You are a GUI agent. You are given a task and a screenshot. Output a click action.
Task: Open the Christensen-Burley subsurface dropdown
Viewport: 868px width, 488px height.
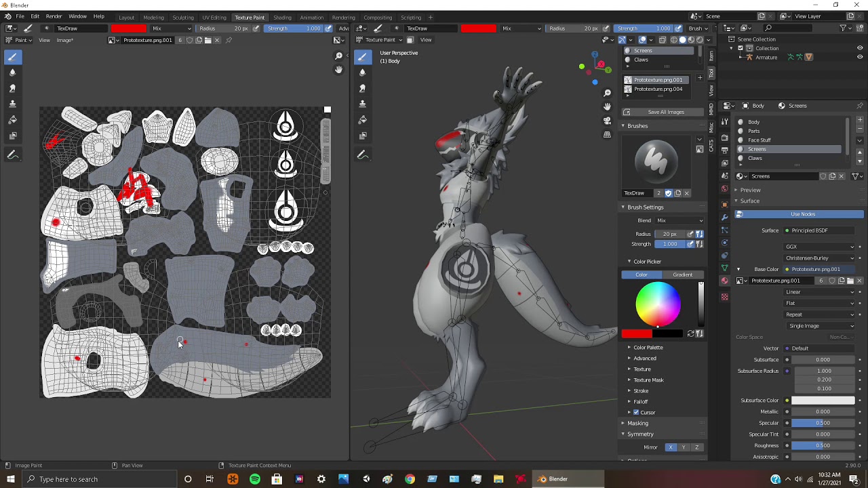(819, 258)
